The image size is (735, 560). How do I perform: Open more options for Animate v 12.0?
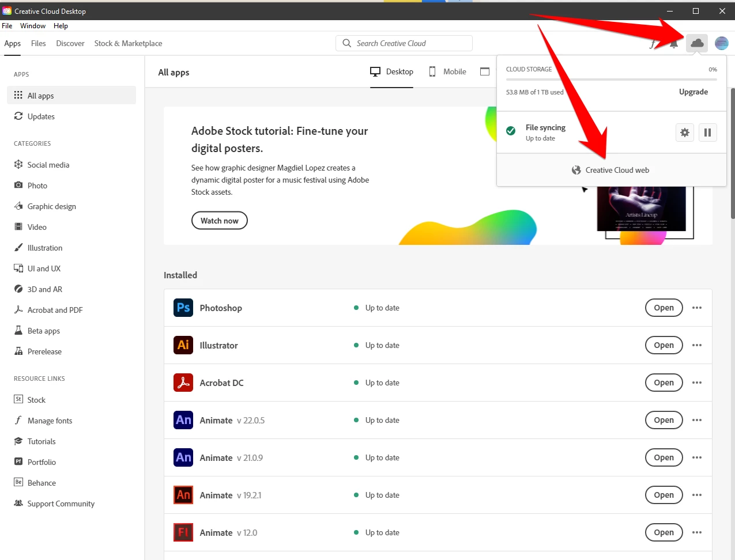(x=697, y=532)
